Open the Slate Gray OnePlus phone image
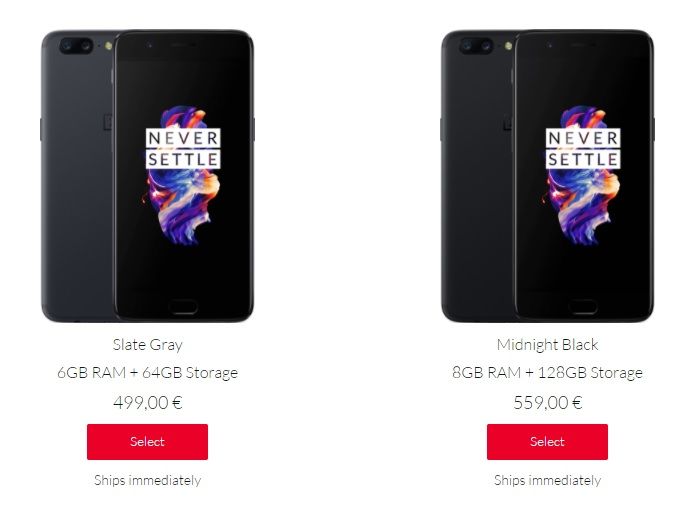This screenshot has width=689, height=515. click(x=148, y=176)
